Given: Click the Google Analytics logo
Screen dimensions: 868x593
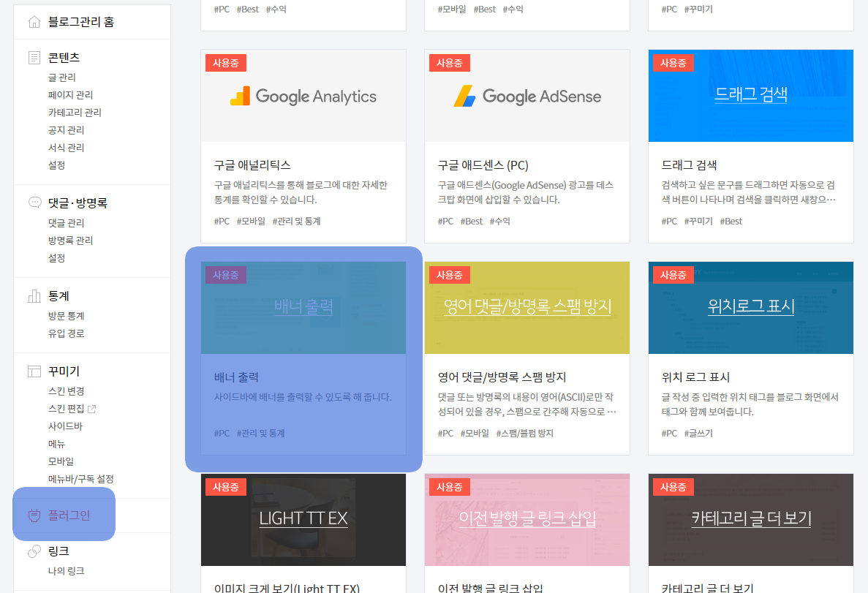Looking at the screenshot, I should click(x=303, y=97).
